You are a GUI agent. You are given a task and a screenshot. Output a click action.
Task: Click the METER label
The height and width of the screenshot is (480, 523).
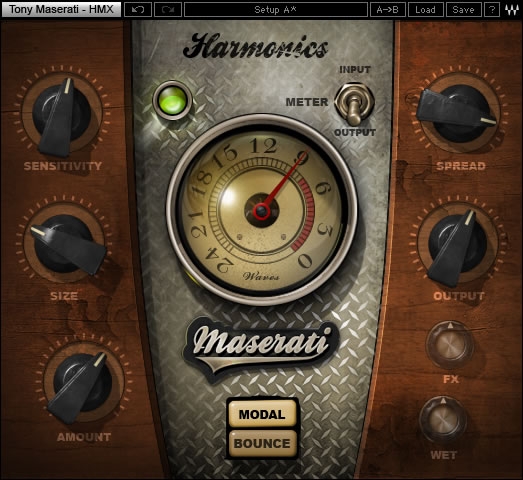(x=307, y=102)
